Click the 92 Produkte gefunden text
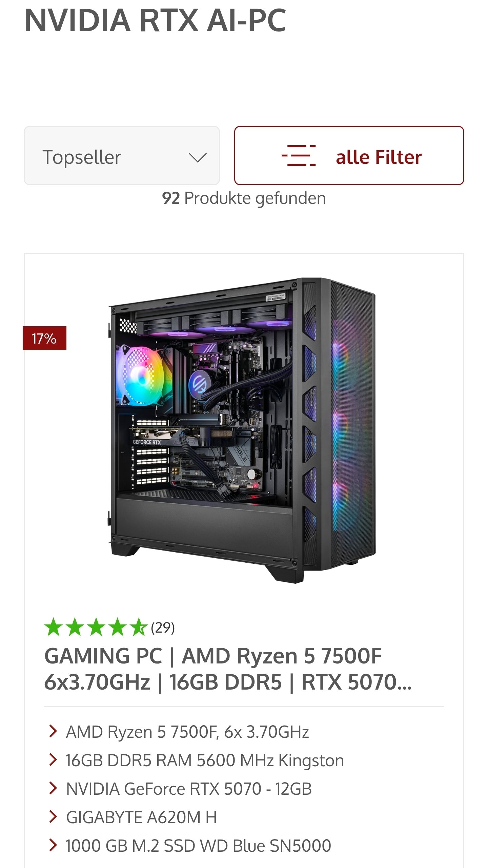This screenshot has width=488, height=868. [244, 198]
